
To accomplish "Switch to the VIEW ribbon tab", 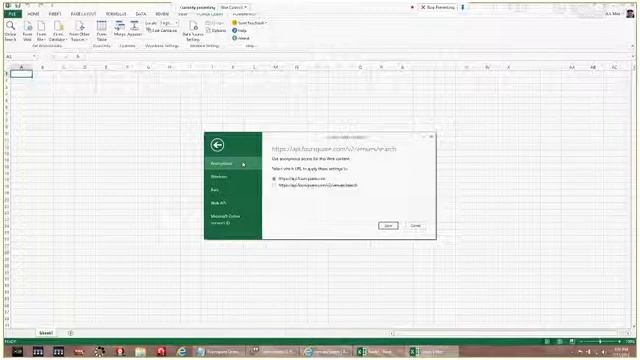I will click(182, 14).
